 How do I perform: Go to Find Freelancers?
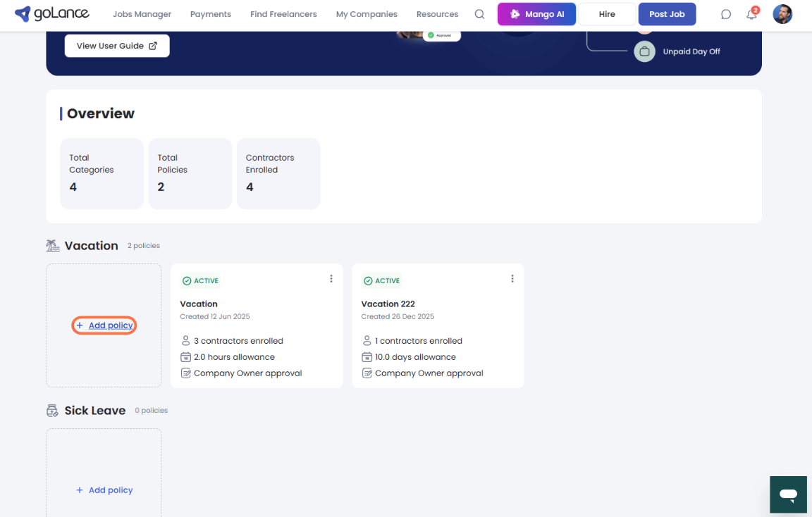pyautogui.click(x=283, y=14)
